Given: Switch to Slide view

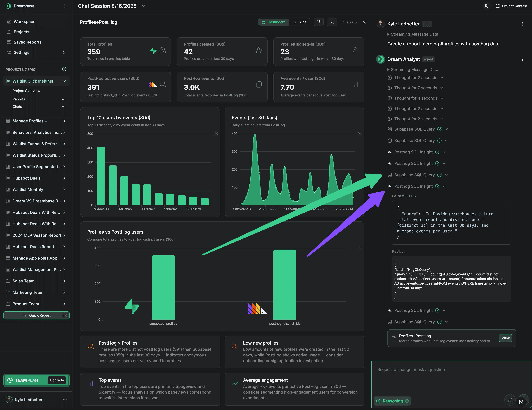Looking at the screenshot, I should 300,22.
